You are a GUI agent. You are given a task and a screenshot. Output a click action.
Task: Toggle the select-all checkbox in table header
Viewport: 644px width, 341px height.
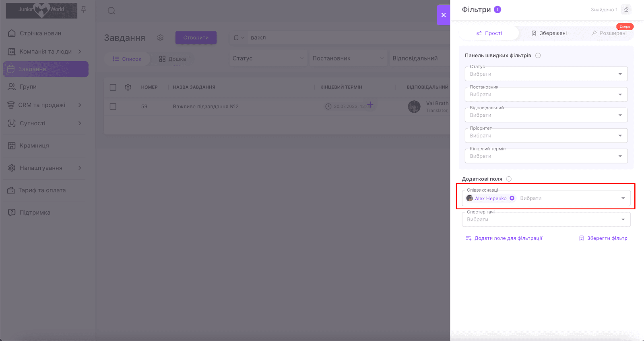(113, 87)
